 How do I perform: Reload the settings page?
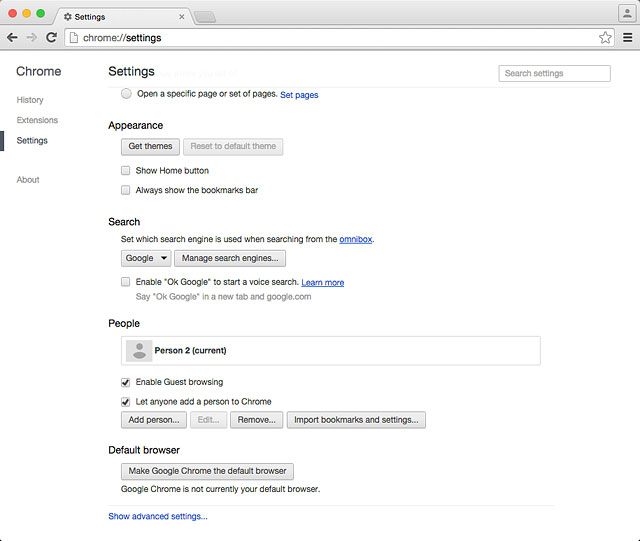pyautogui.click(x=51, y=38)
